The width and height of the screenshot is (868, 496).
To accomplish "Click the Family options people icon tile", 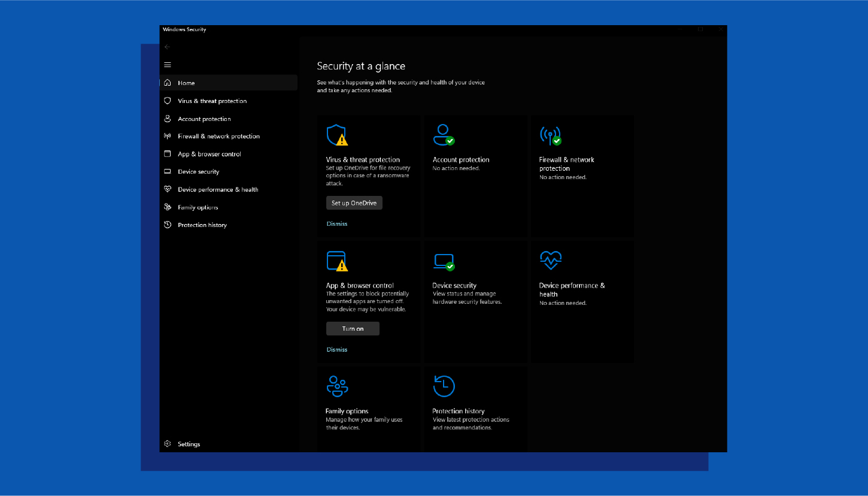I will tap(337, 387).
